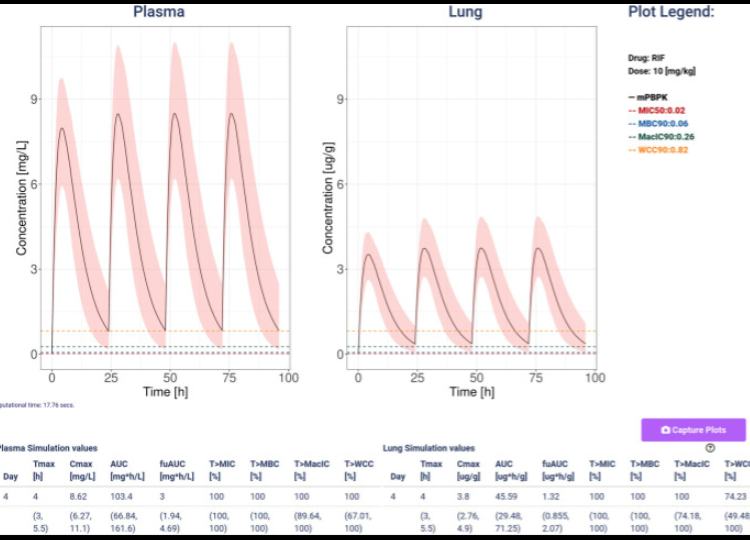
Task: Click the computational time 17.76 secs text
Action: tap(37, 405)
